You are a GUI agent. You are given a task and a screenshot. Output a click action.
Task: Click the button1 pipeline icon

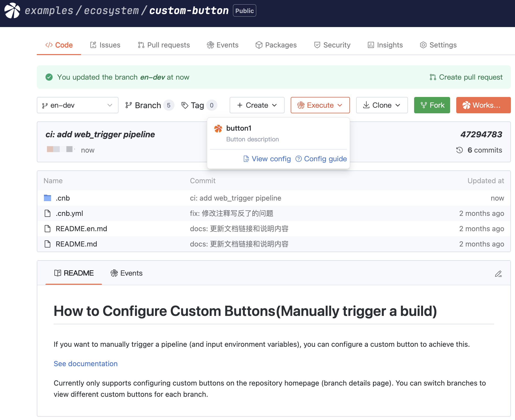[218, 129]
